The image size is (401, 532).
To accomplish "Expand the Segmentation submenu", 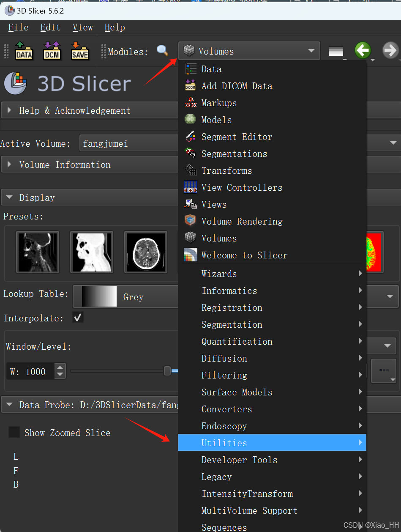I will 272,324.
